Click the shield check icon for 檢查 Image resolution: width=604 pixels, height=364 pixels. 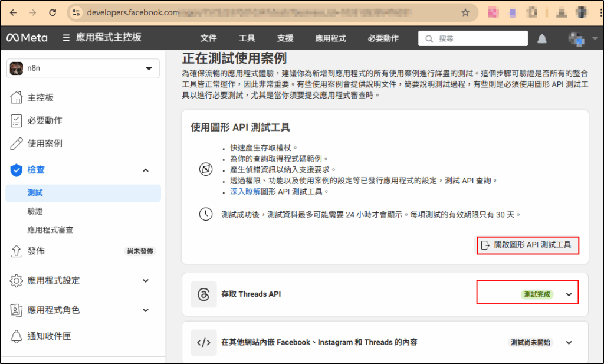coord(16,170)
